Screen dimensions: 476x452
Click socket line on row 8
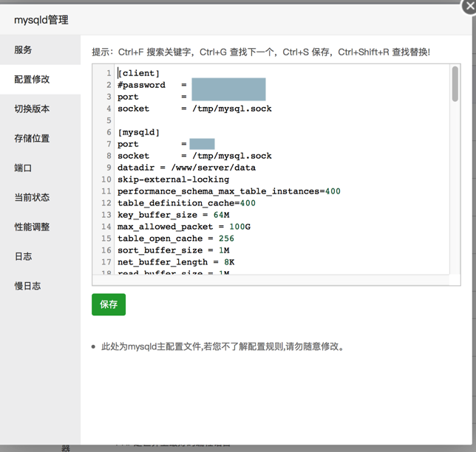[194, 156]
